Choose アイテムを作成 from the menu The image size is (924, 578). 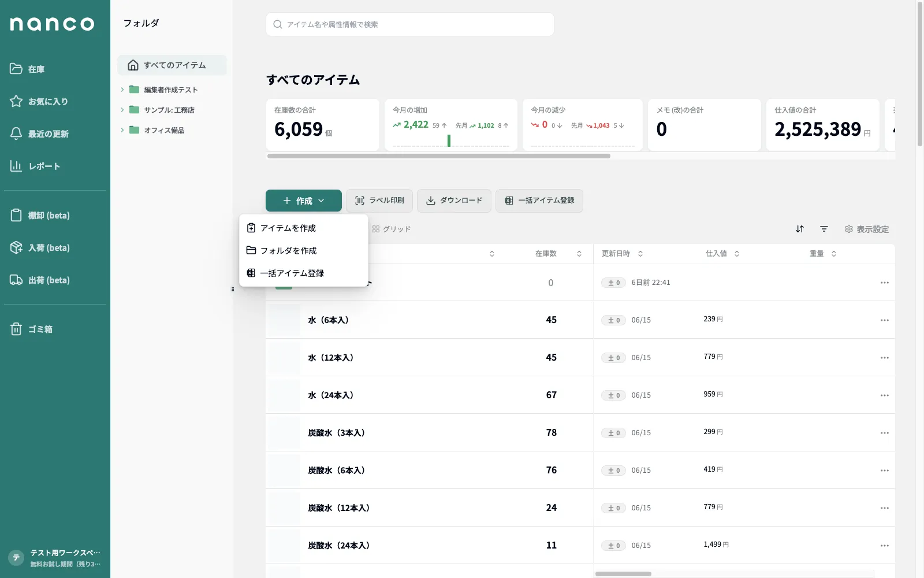304,228
